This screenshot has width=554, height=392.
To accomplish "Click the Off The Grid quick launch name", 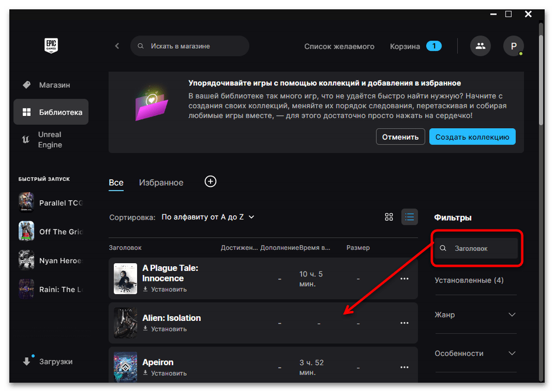I will click(61, 232).
